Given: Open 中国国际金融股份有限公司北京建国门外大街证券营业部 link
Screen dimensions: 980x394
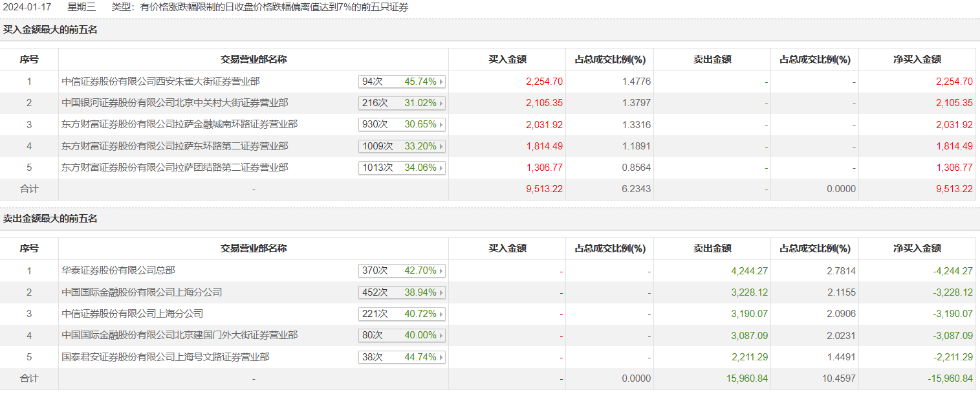Looking at the screenshot, I should pos(180,335).
